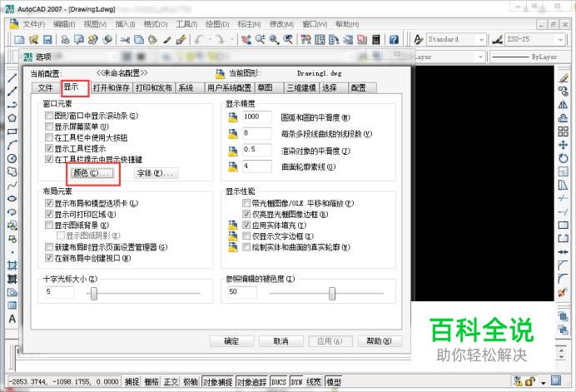Enable 图形窗口中显示滚动条 checkbox
The image size is (576, 392).
pyautogui.click(x=49, y=116)
